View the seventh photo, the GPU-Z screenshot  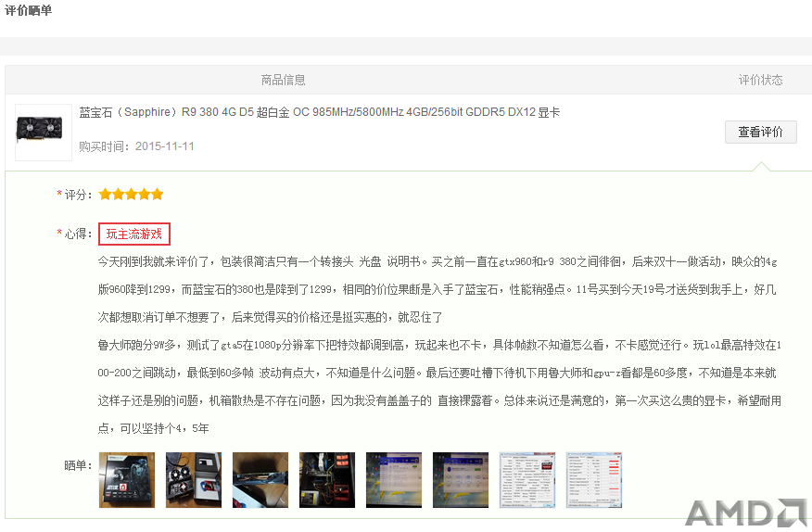527,480
